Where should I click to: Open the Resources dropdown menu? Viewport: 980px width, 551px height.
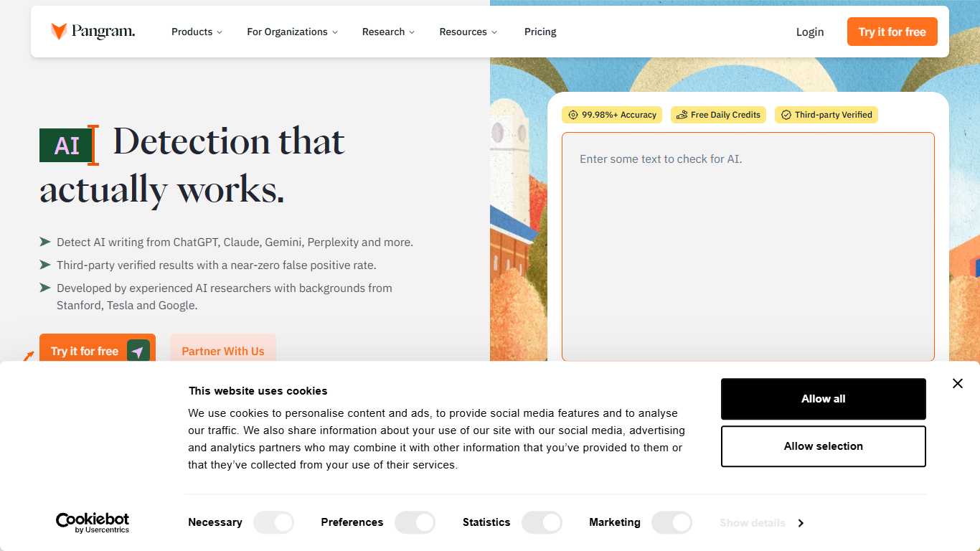pyautogui.click(x=468, y=32)
